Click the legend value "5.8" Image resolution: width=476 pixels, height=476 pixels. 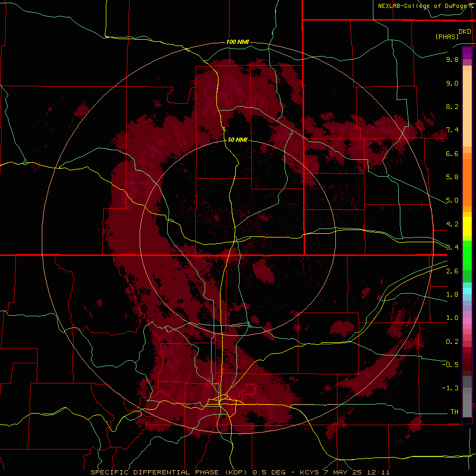(x=452, y=177)
